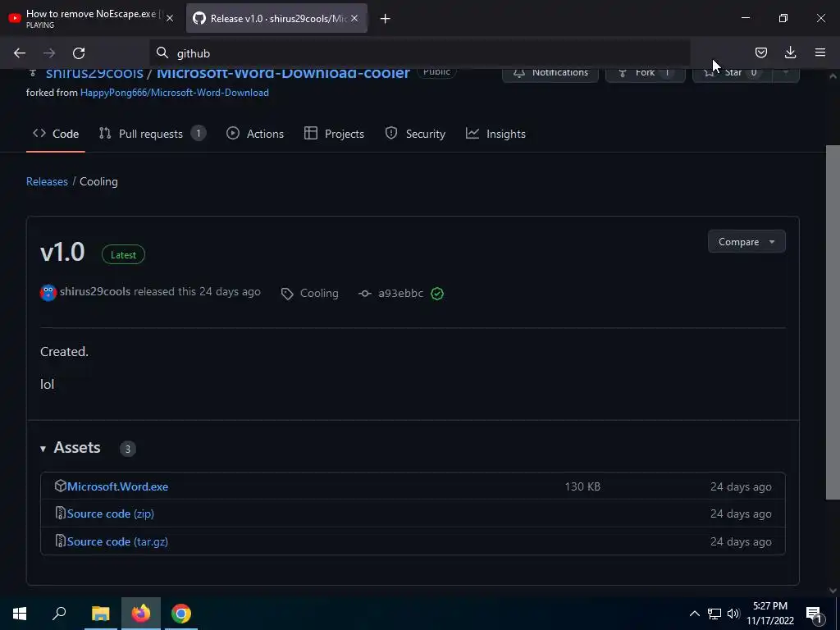Open a new browser tab with plus icon
Screen dimensions: 840x630
pos(386,19)
